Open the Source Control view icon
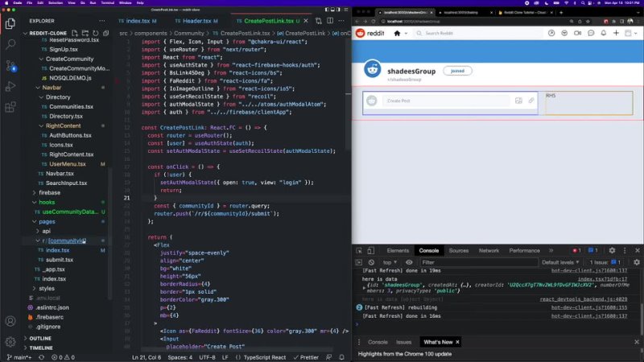The image size is (644, 362). click(x=10, y=65)
